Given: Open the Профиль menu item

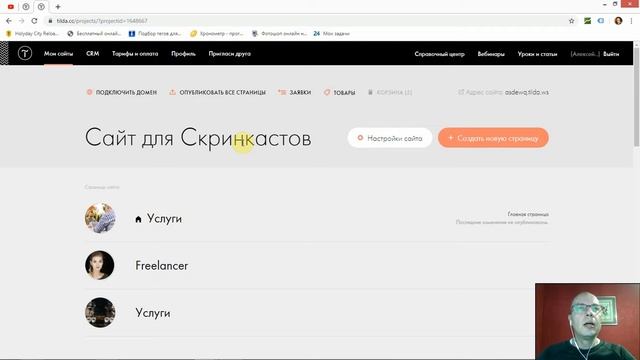Looking at the screenshot, I should pos(183,54).
